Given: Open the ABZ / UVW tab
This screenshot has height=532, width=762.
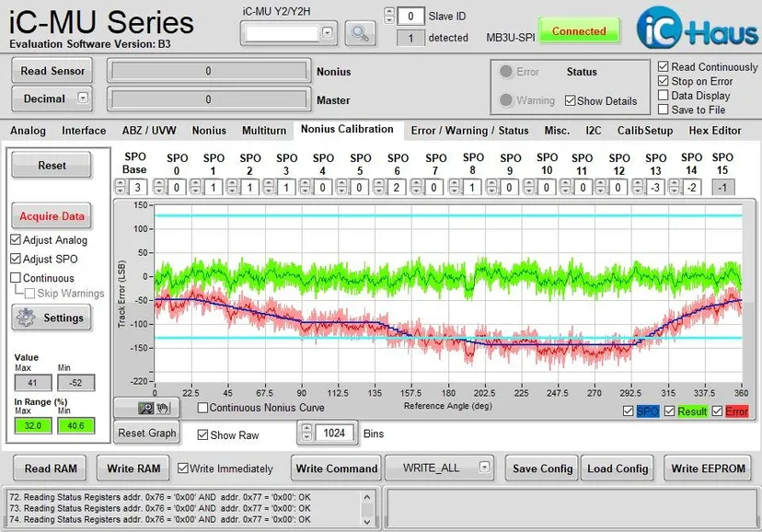Looking at the screenshot, I should point(149,131).
